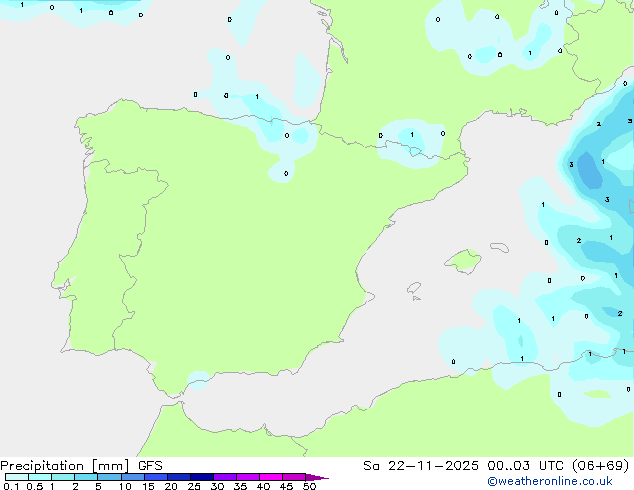The width and height of the screenshot is (634, 490).
Task: Click the "20" legend scale label
Action: [x=171, y=486]
